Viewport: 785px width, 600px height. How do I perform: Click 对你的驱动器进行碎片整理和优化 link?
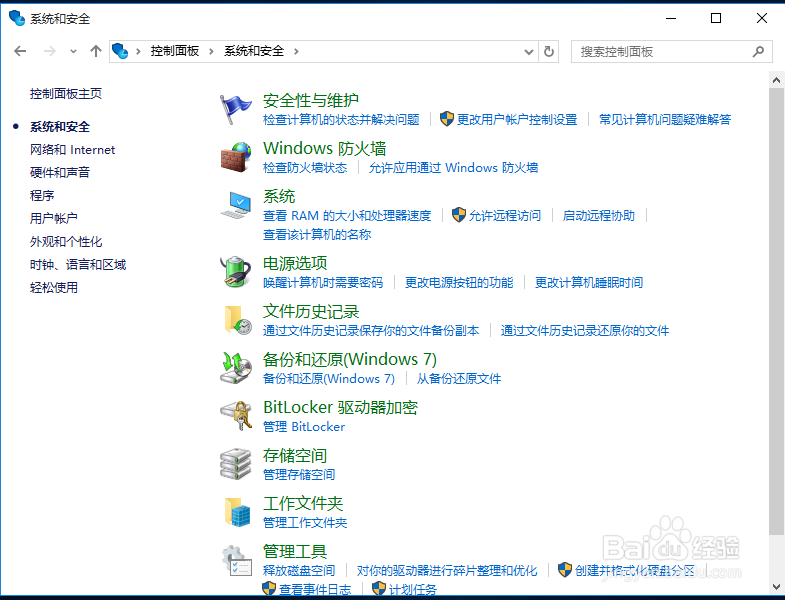pos(447,571)
